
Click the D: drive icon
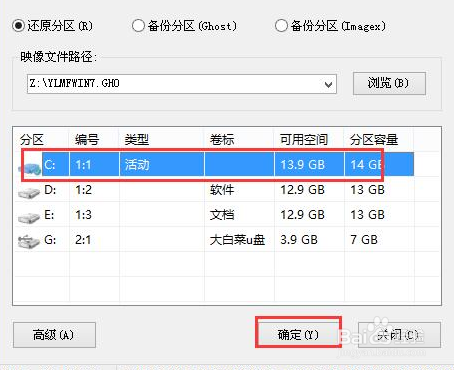click(29, 193)
